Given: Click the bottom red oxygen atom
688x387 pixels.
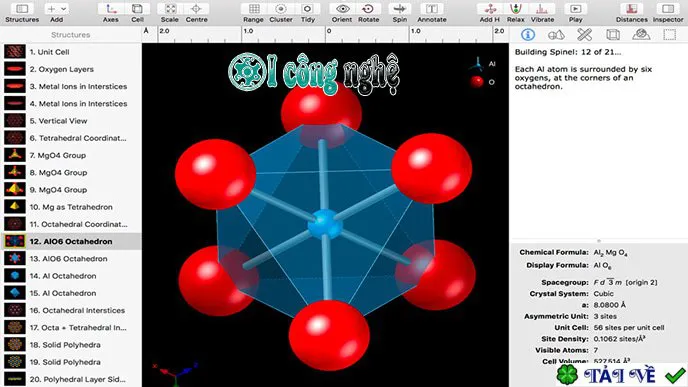Looking at the screenshot, I should 329,335.
